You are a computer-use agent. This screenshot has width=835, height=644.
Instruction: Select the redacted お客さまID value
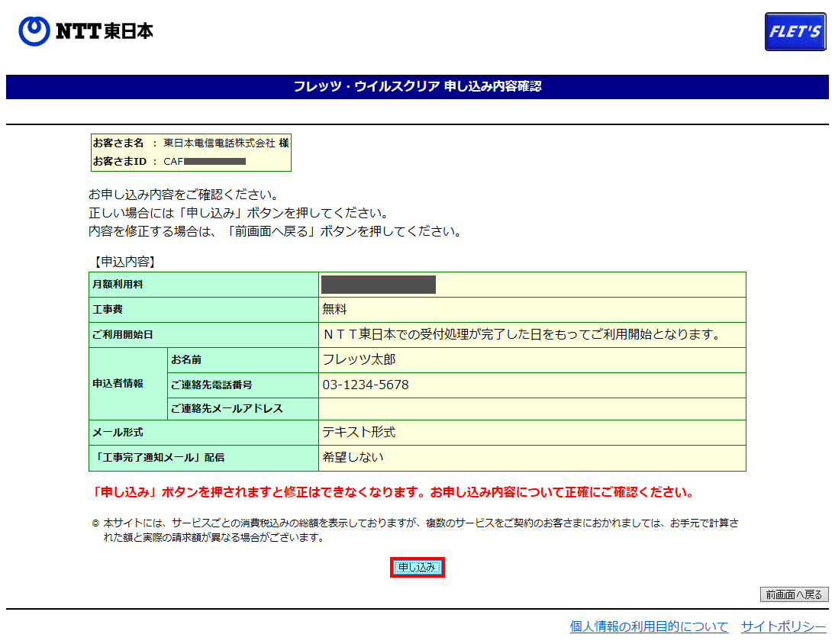point(214,162)
